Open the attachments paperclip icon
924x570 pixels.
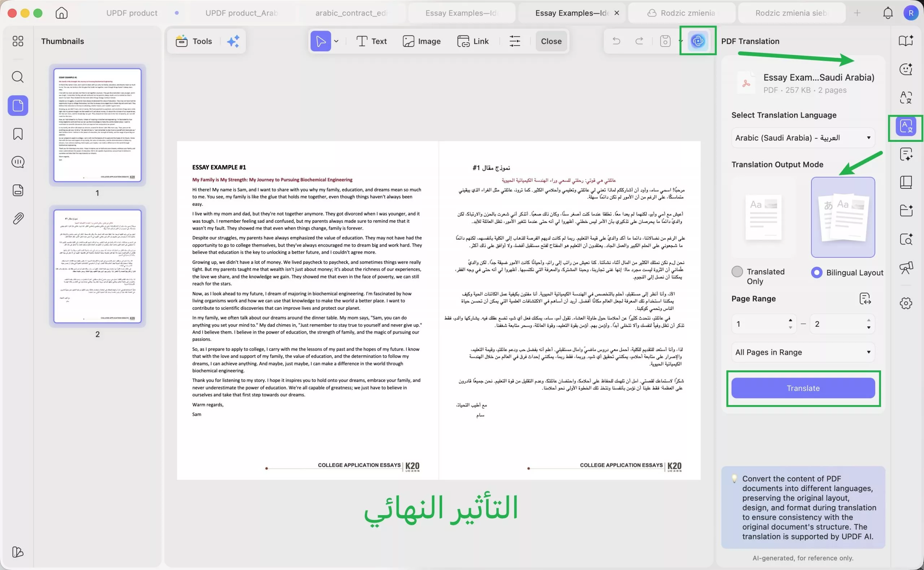tap(18, 218)
